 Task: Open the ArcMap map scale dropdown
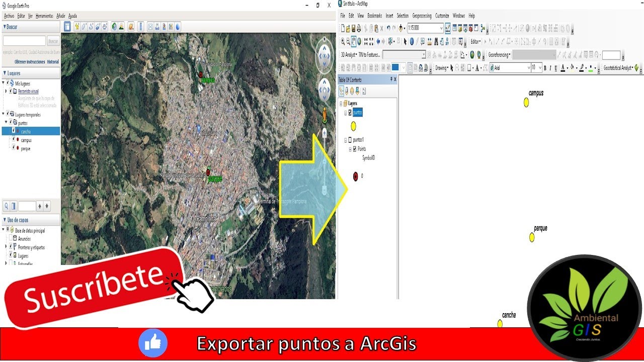point(440,28)
